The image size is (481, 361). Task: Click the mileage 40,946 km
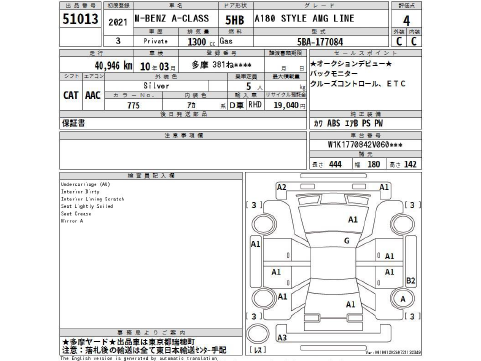pos(113,65)
